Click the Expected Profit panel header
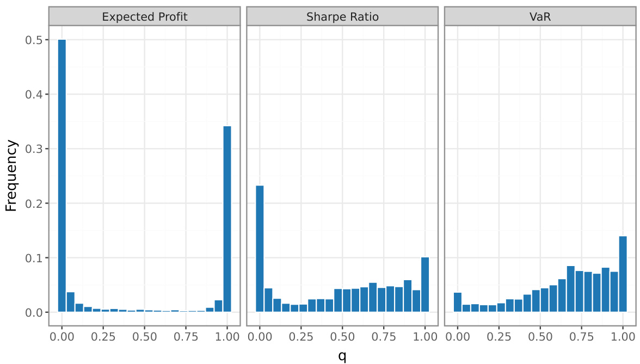 [x=144, y=16]
